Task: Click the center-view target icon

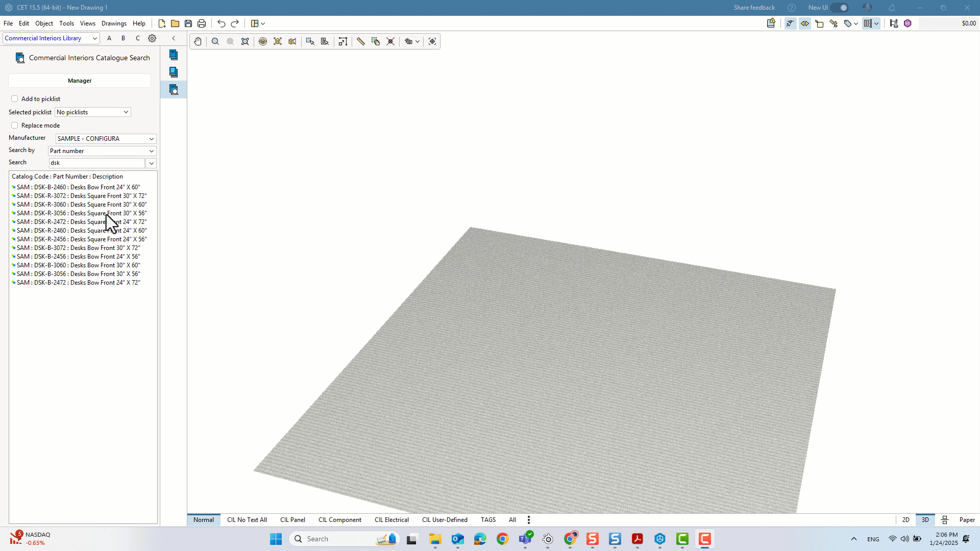Action: pyautogui.click(x=432, y=41)
